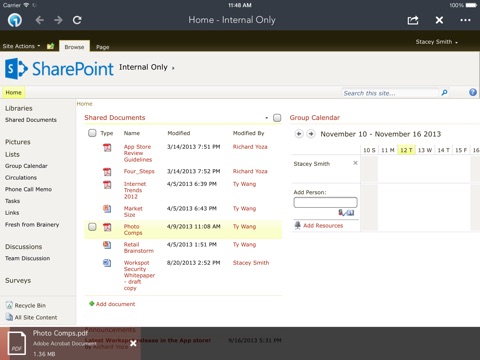Screen dimensions: 480x360
Task: Click the Recycle Bin icon
Action: point(9,305)
